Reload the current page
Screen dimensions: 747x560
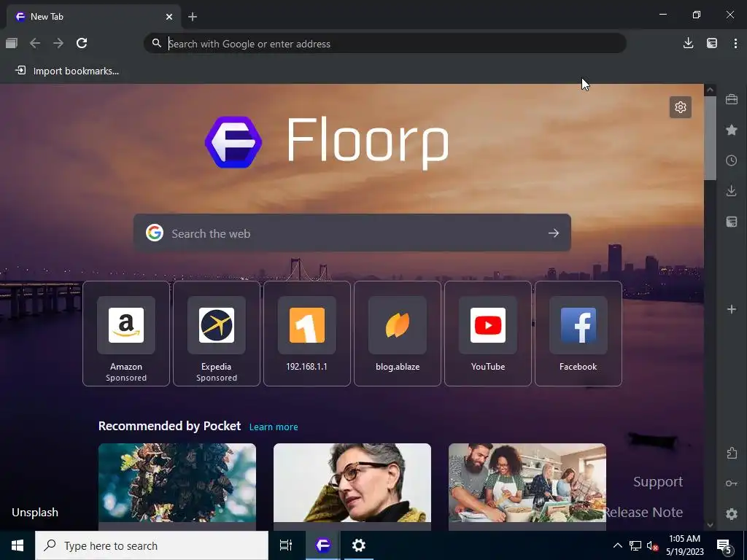click(82, 43)
